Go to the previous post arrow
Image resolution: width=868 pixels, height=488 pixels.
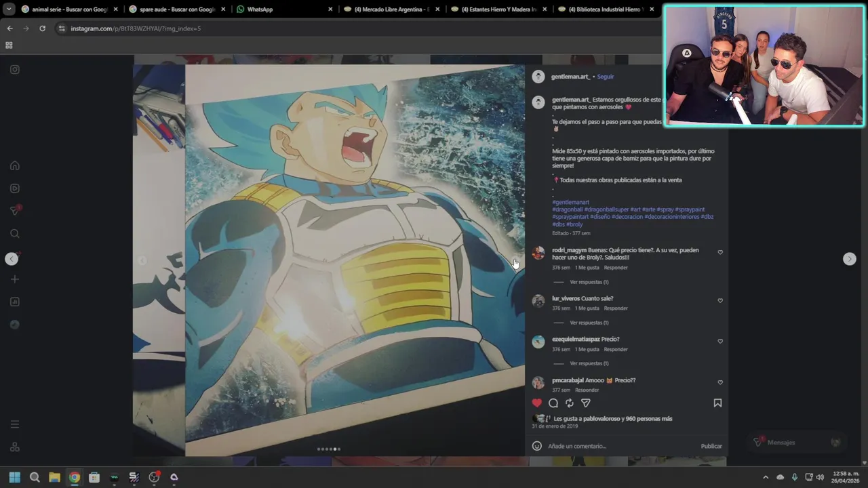pyautogui.click(x=12, y=259)
